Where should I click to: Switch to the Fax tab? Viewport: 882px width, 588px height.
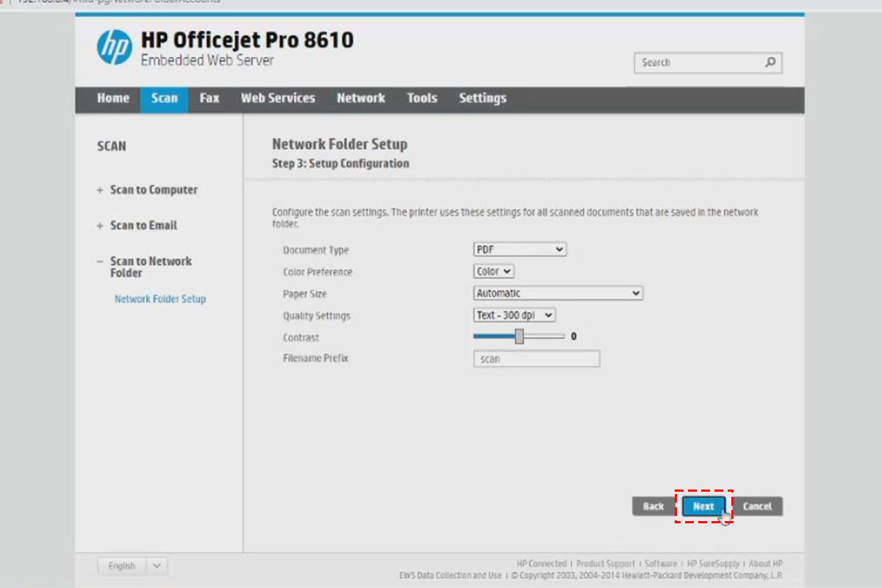coord(209,98)
